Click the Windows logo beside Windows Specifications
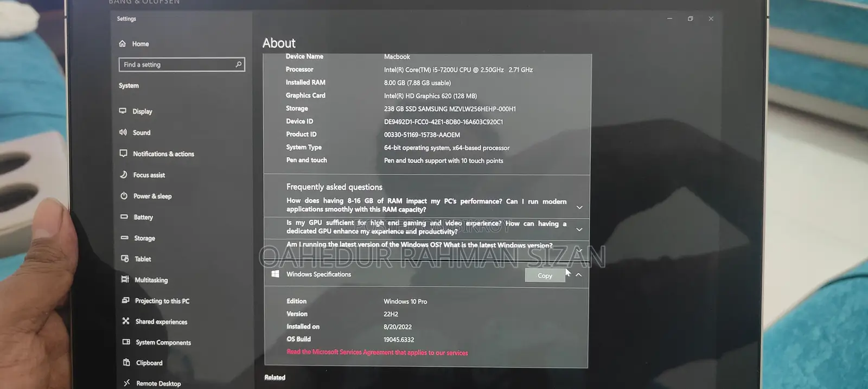Viewport: 868px width, 389px height. tap(275, 274)
